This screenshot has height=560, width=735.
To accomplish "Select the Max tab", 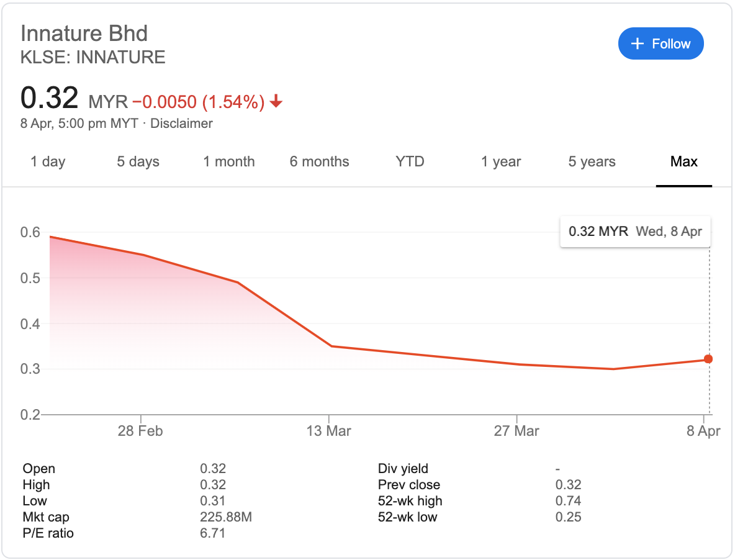I will [683, 162].
